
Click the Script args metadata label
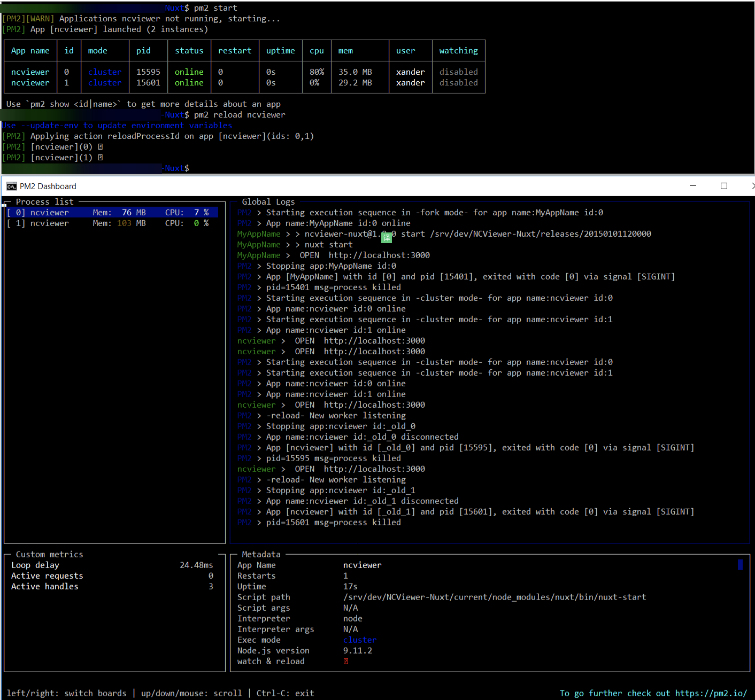pyautogui.click(x=264, y=608)
